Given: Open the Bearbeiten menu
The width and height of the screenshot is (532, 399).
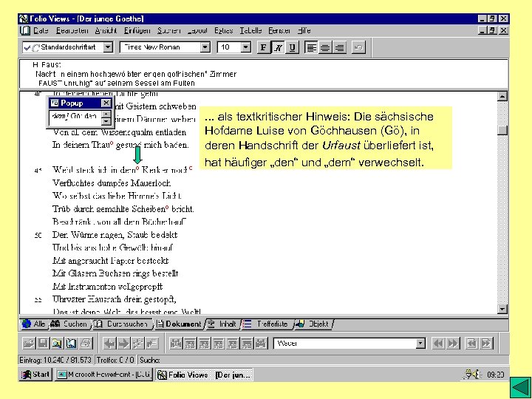Looking at the screenshot, I should tap(72, 30).
